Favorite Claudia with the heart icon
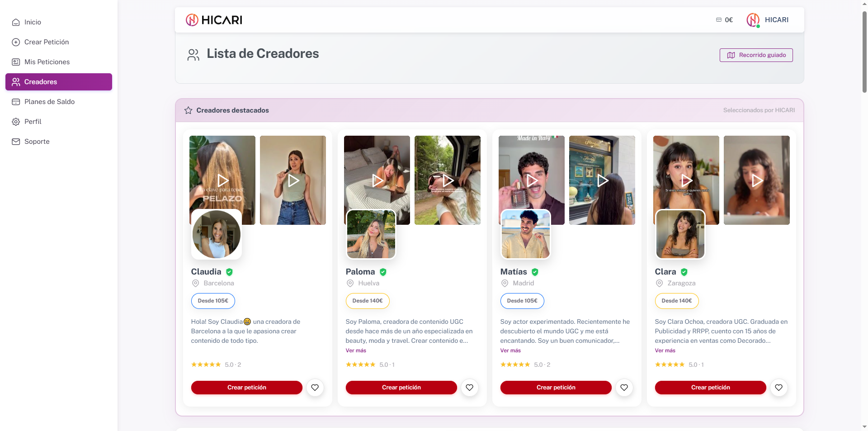This screenshot has width=868, height=431. (315, 388)
